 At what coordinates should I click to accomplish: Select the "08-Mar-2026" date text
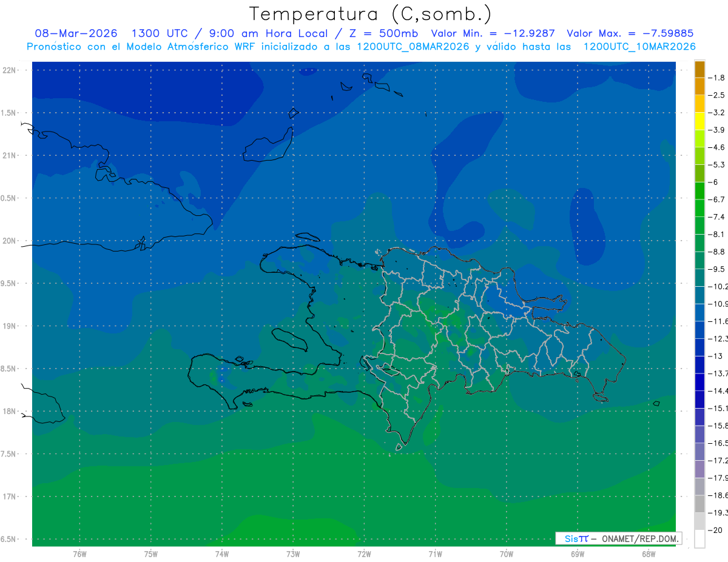76,33
